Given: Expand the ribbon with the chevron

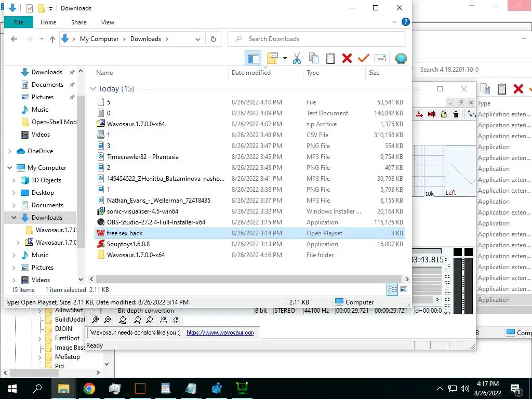Looking at the screenshot, I should (394, 22).
